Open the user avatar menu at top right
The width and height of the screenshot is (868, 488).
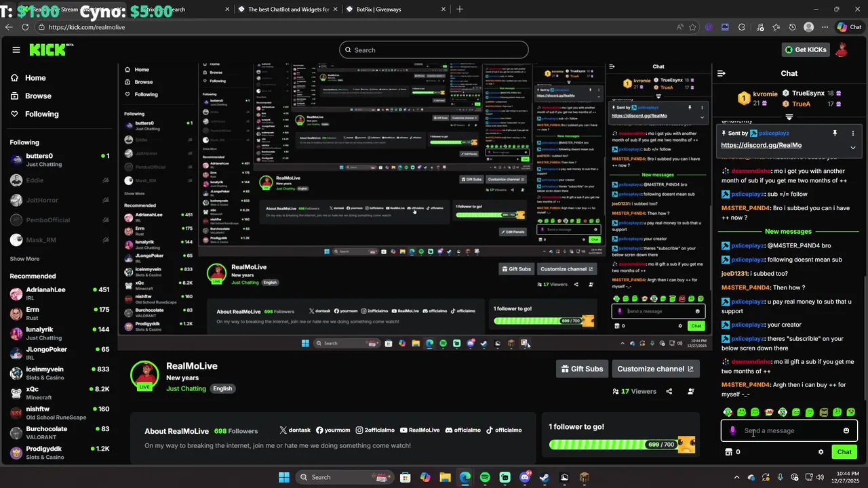click(842, 49)
